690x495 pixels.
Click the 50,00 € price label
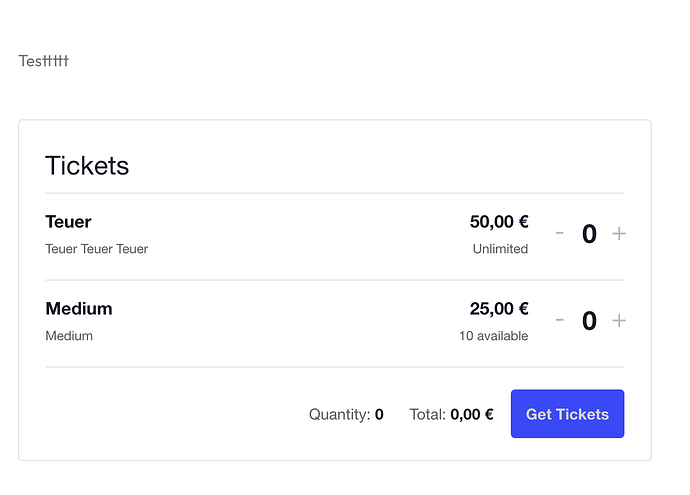point(499,222)
